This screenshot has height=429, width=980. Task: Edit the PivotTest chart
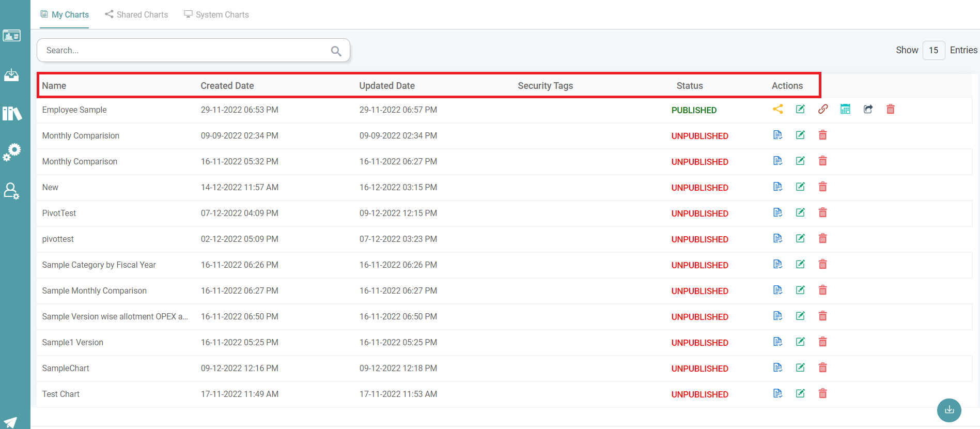(x=800, y=212)
